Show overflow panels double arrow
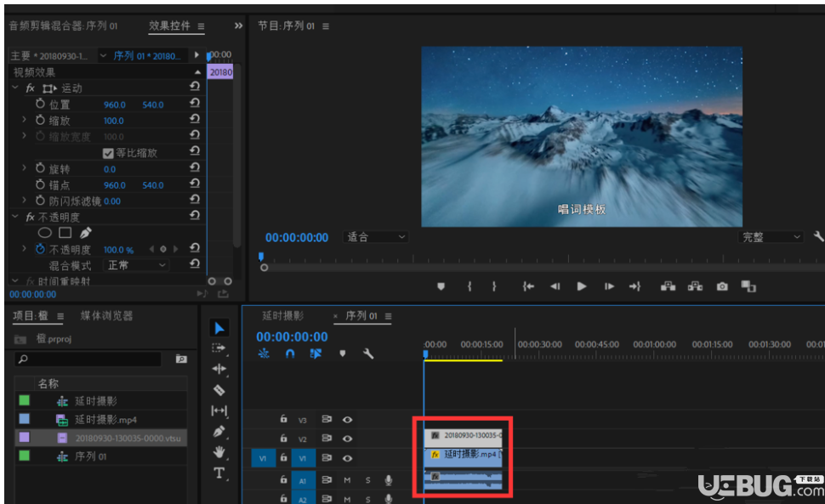The height and width of the screenshot is (504, 825). tap(238, 25)
